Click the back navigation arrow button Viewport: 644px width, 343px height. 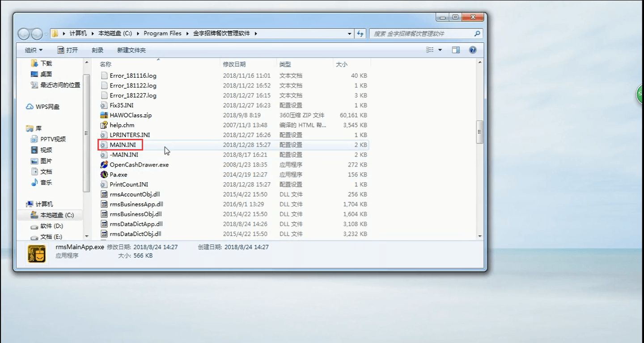[x=24, y=33]
